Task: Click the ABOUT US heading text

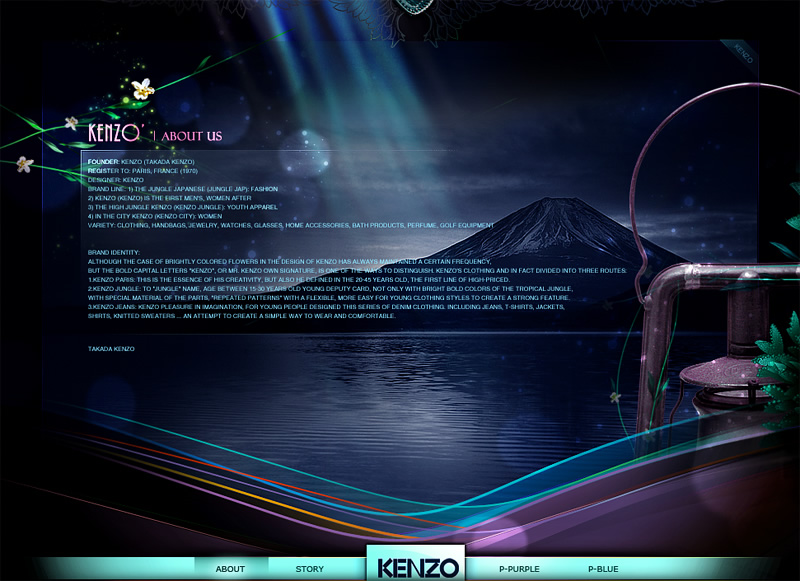Action: tap(192, 136)
